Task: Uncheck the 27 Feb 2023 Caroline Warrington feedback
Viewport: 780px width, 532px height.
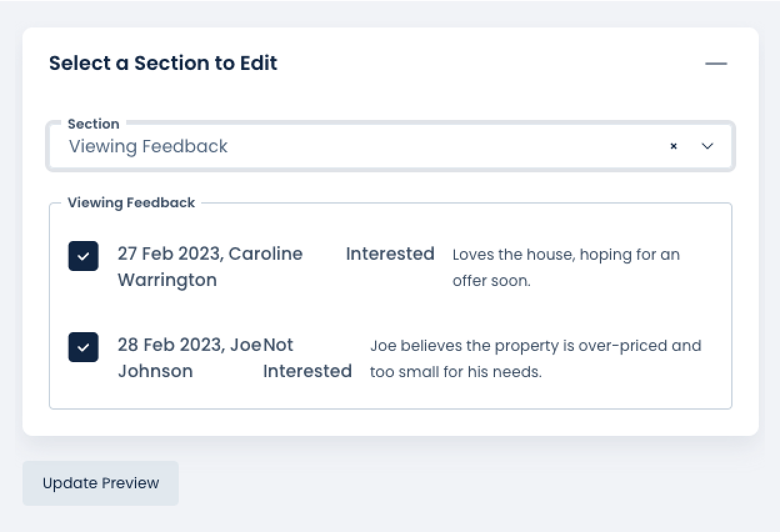Action: pyautogui.click(x=83, y=256)
